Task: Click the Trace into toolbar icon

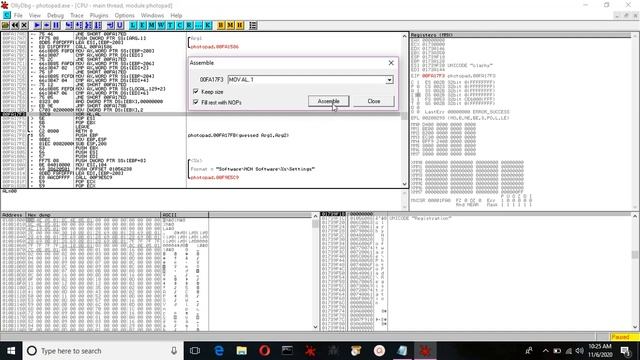Action: tap(88, 25)
